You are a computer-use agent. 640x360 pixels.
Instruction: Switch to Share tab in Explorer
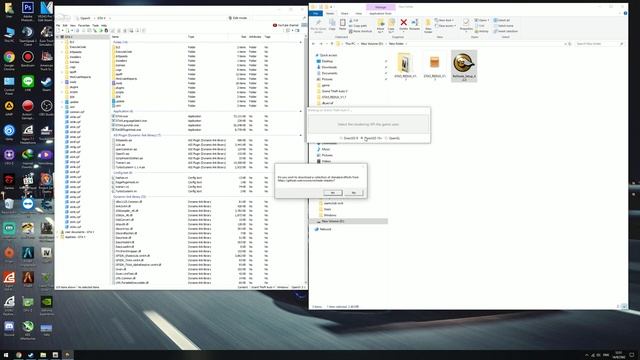[344, 13]
